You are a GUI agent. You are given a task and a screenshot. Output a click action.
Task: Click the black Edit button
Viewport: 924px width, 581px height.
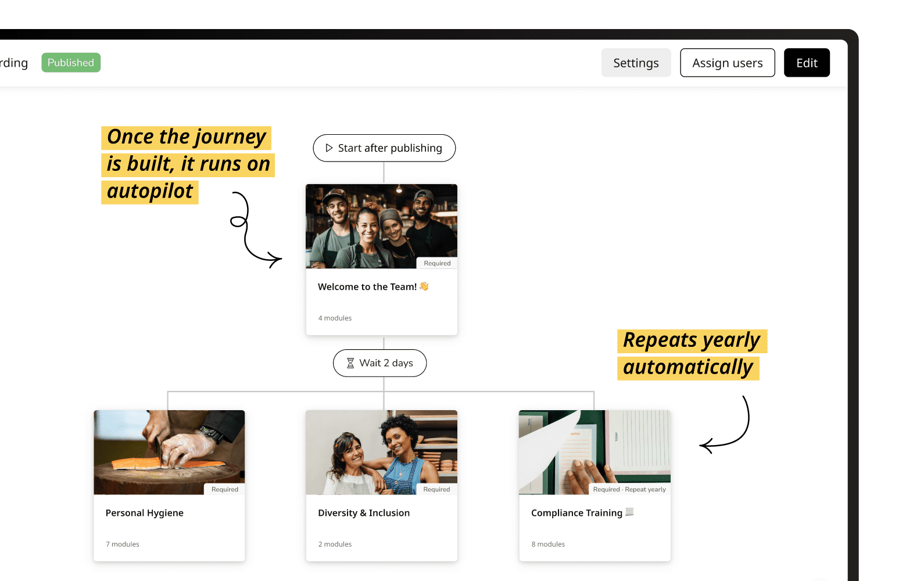[807, 63]
